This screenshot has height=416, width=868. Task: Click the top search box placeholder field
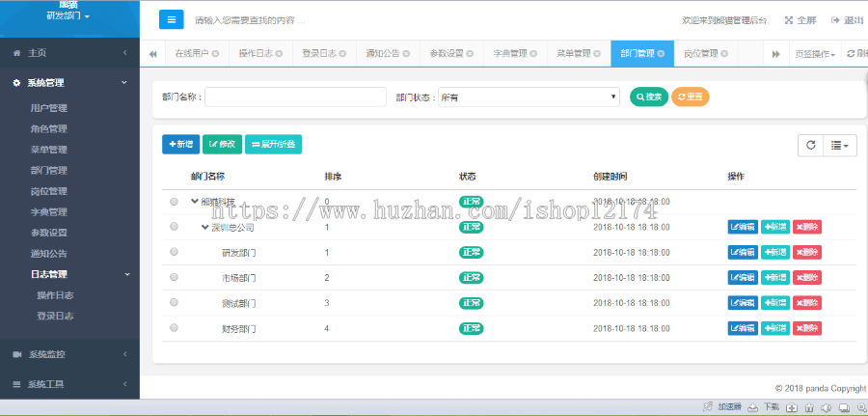tap(250, 20)
